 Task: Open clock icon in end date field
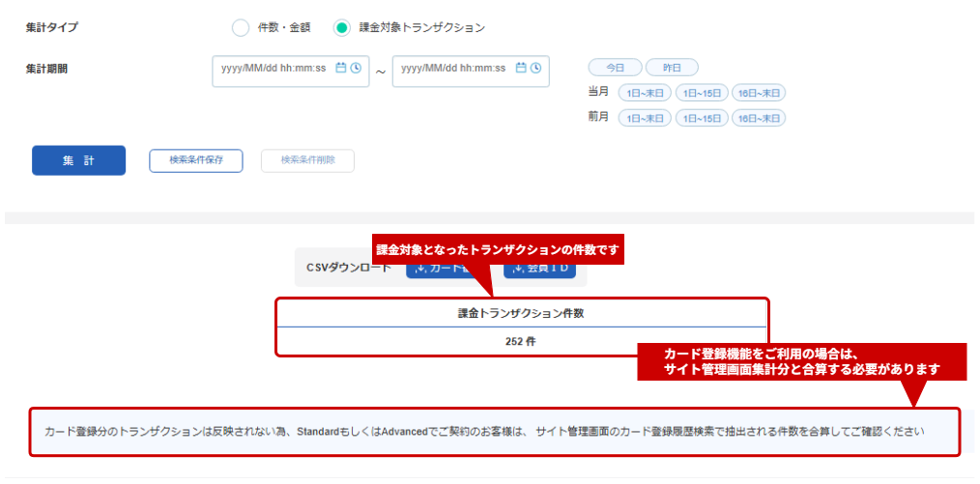coord(535,68)
